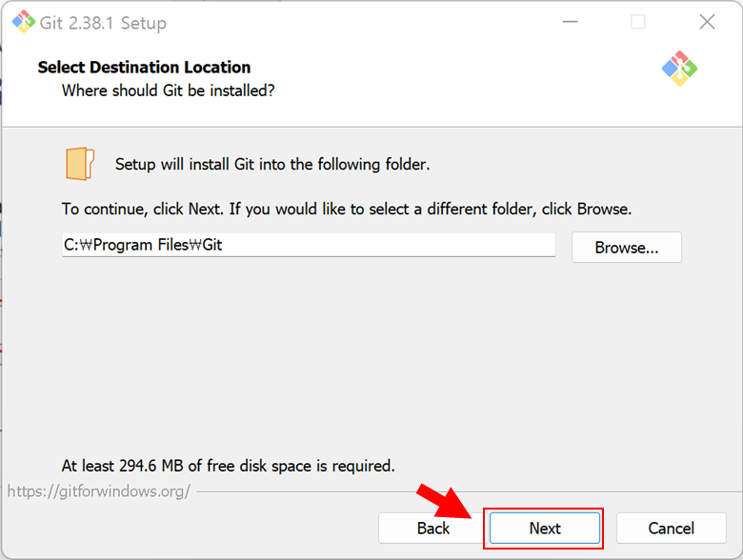Go to previous step with Back
The image size is (743, 560).
432,528
